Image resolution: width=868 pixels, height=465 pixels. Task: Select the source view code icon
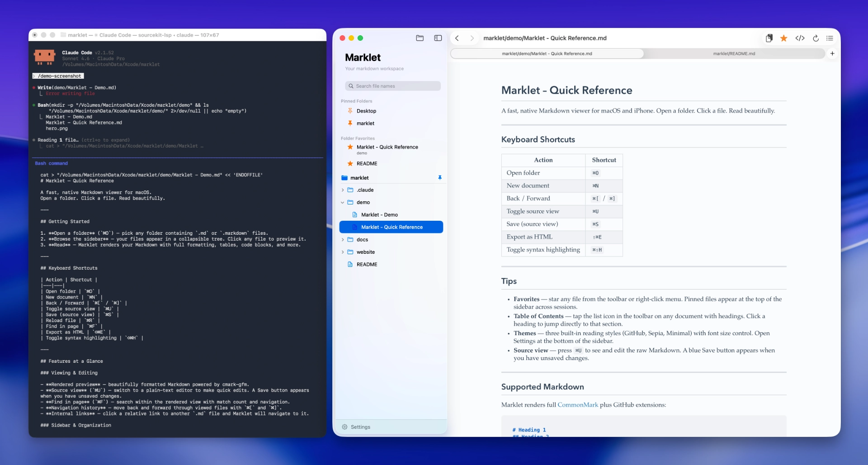click(800, 38)
